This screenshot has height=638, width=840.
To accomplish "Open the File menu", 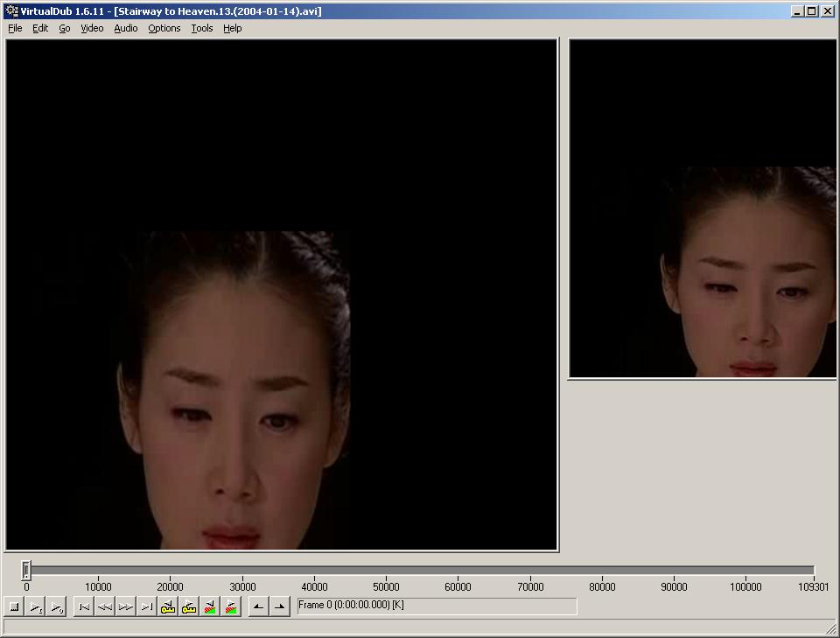I will (15, 28).
